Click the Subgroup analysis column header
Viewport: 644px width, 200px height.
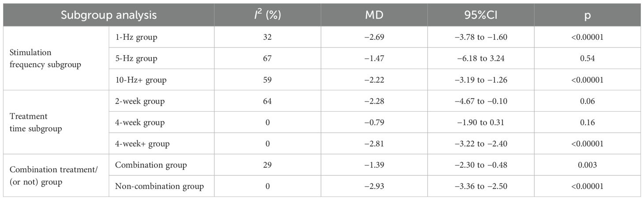tap(108, 15)
